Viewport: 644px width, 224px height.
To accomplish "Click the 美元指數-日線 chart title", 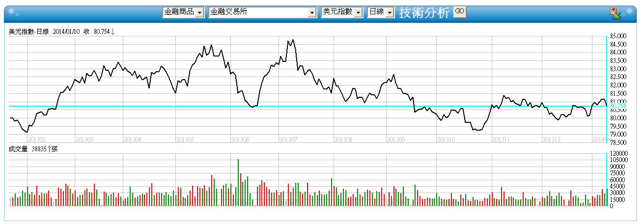I will (29, 31).
